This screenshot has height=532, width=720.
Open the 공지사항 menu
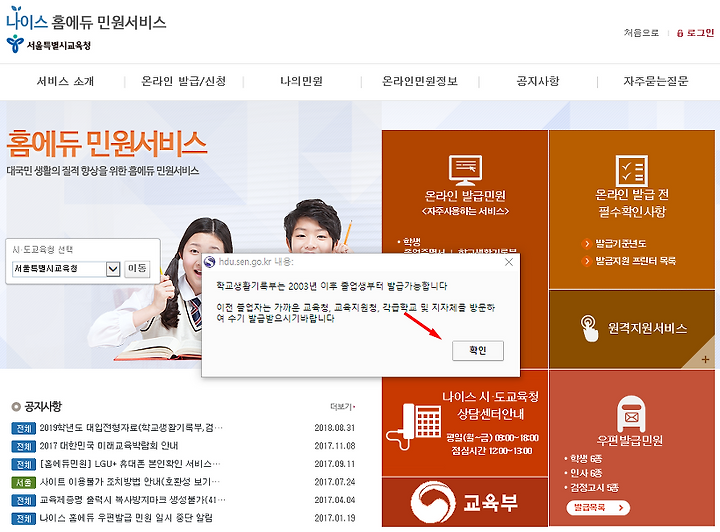[538, 81]
